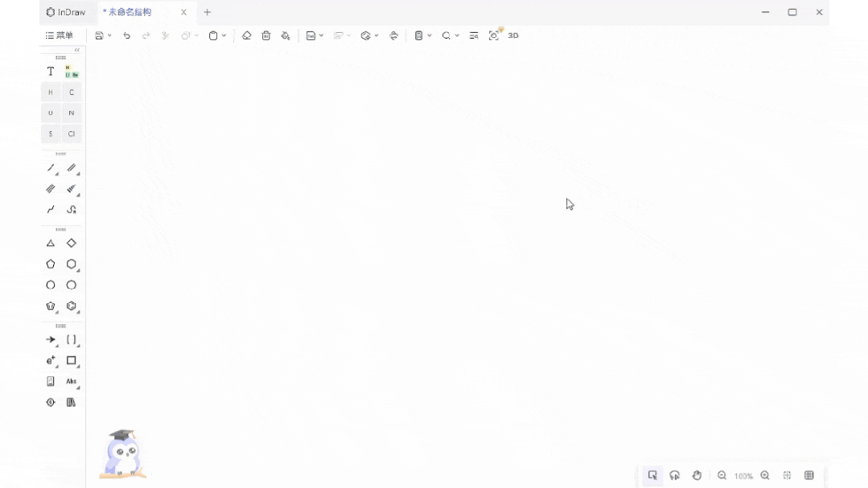Select the brackets tool
Screen dimensions: 868x488
pyautogui.click(x=72, y=339)
